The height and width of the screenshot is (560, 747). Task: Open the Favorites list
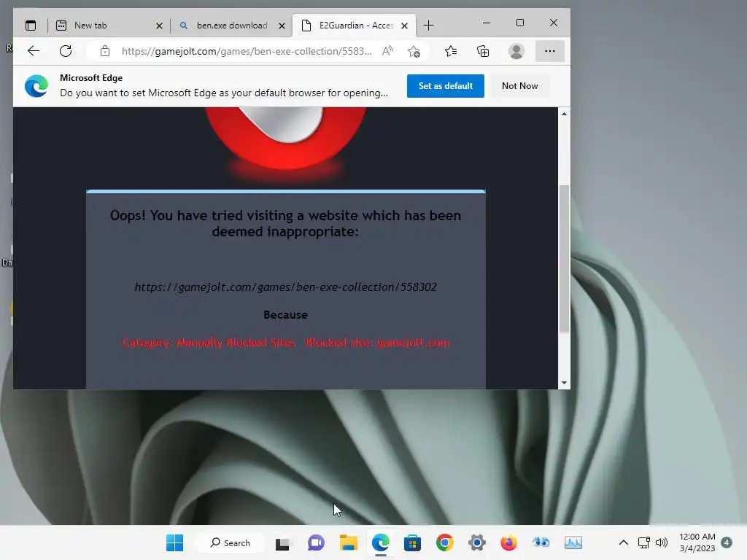[451, 51]
